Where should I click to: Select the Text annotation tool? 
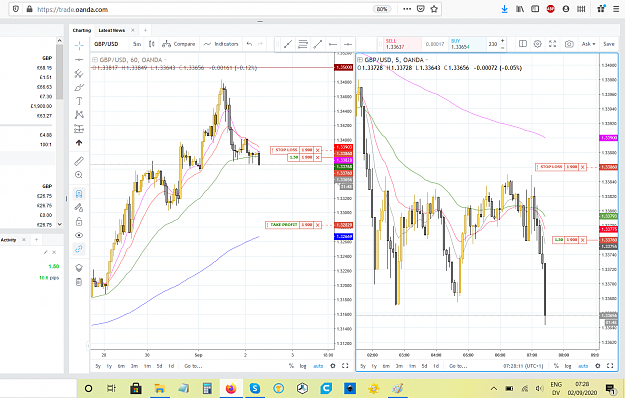(x=79, y=101)
